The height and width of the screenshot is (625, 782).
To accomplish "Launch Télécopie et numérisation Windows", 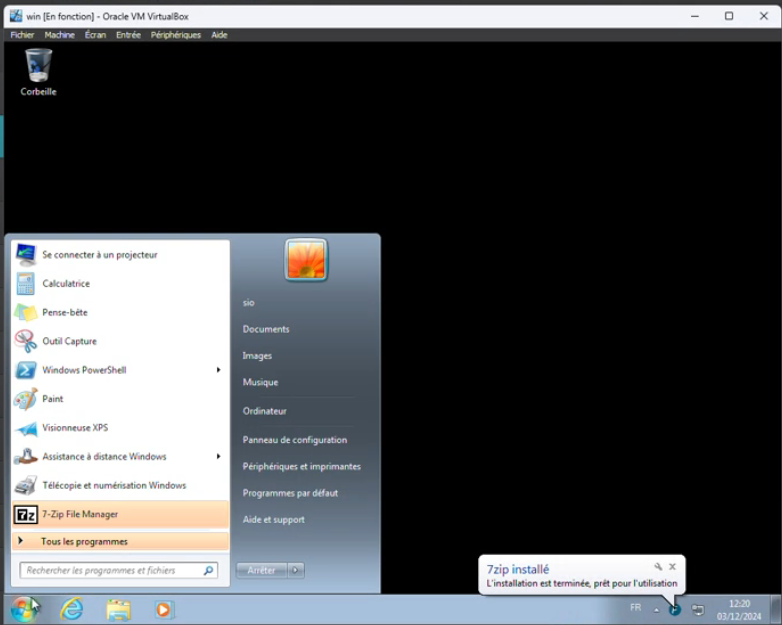I will pyautogui.click(x=120, y=485).
